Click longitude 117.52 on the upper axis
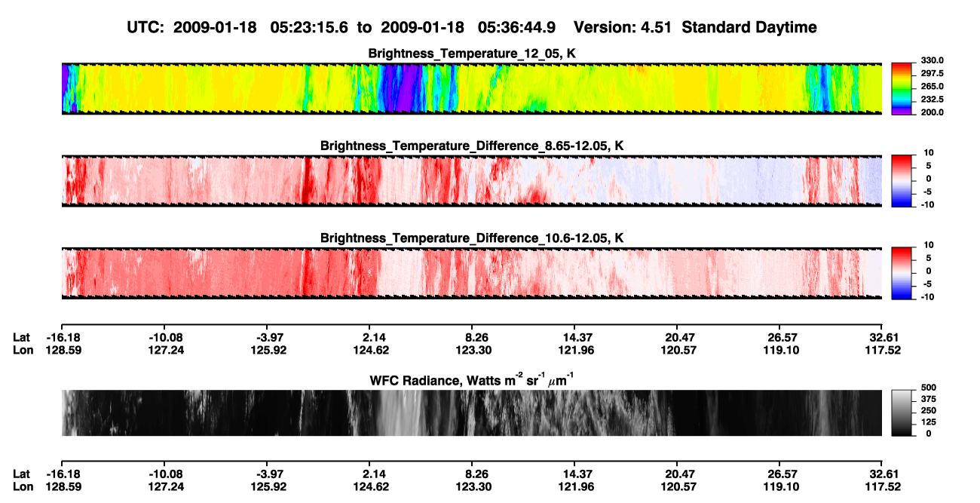Image resolution: width=980 pixels, height=503 pixels. coord(883,350)
